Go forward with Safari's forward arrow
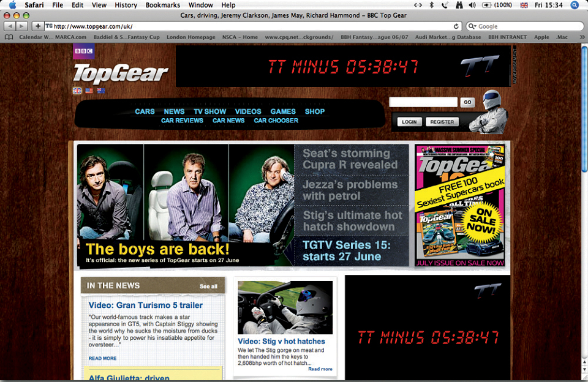588x382 pixels. [22, 26]
